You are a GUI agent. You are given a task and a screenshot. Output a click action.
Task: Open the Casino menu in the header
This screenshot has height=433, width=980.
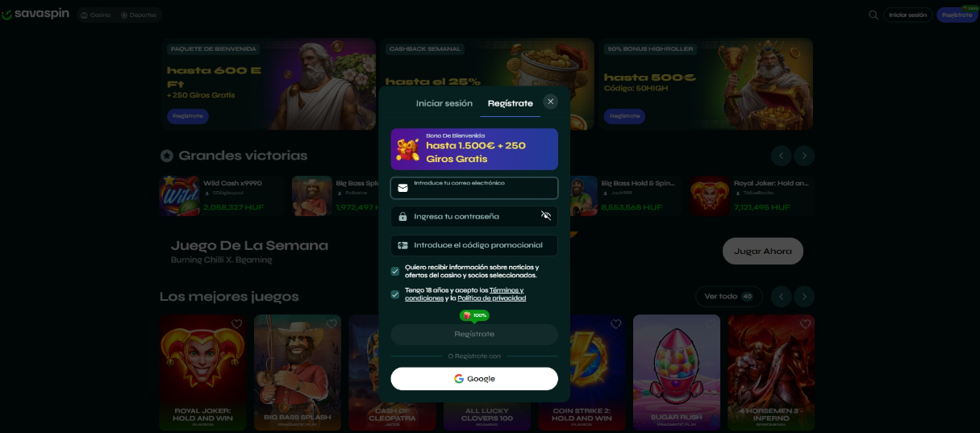click(96, 15)
